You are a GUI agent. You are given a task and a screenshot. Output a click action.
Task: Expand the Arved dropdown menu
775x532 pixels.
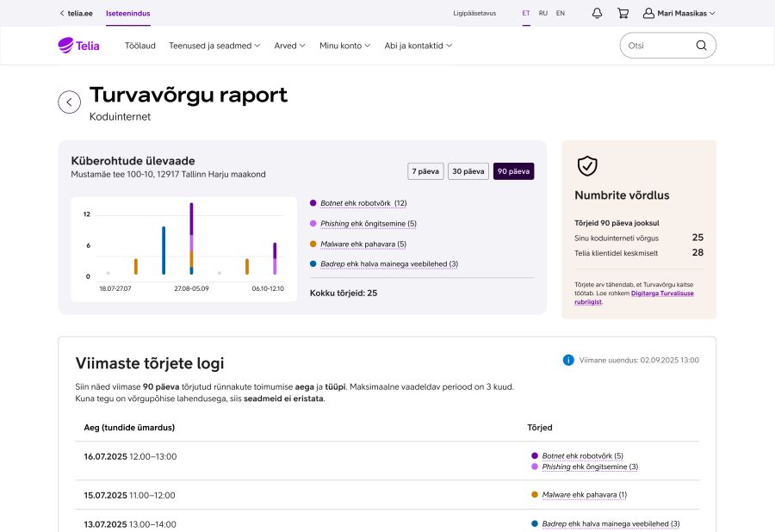(289, 46)
